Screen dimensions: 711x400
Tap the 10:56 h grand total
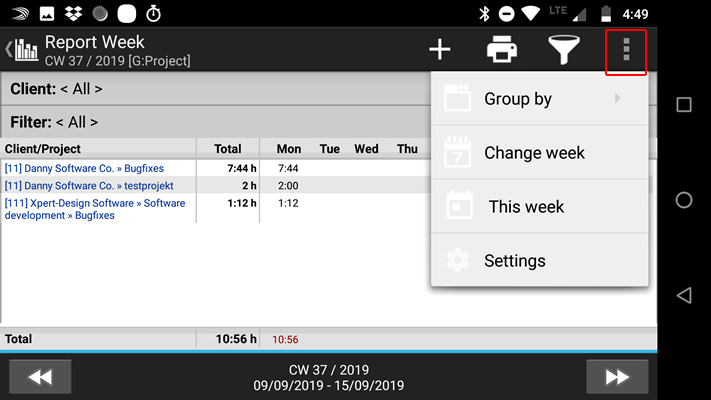point(236,339)
